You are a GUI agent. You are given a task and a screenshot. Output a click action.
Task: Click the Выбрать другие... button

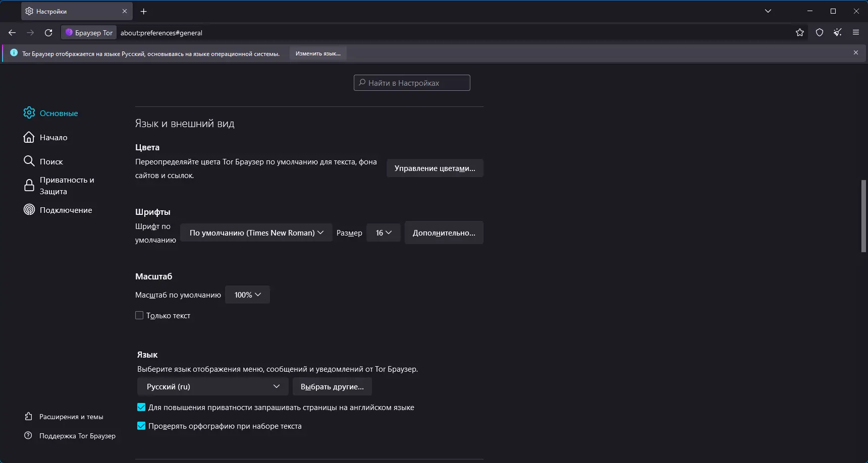coord(332,386)
